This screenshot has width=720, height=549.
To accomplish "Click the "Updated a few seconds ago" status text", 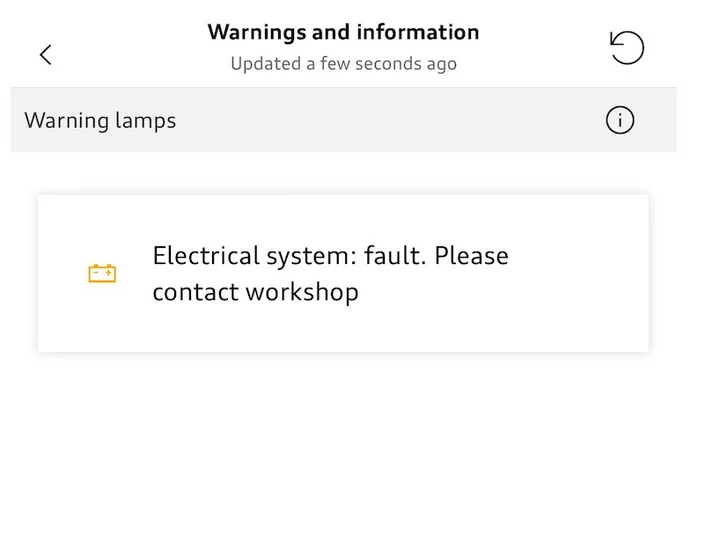I will click(x=343, y=64).
